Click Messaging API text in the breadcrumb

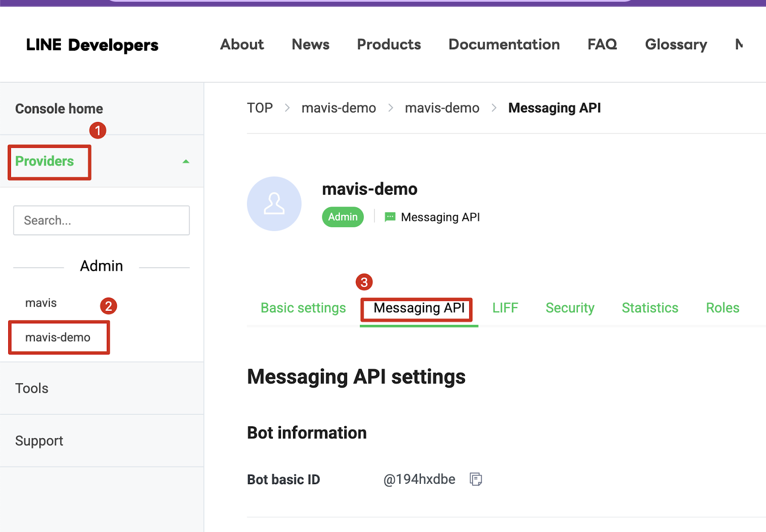pyautogui.click(x=554, y=108)
